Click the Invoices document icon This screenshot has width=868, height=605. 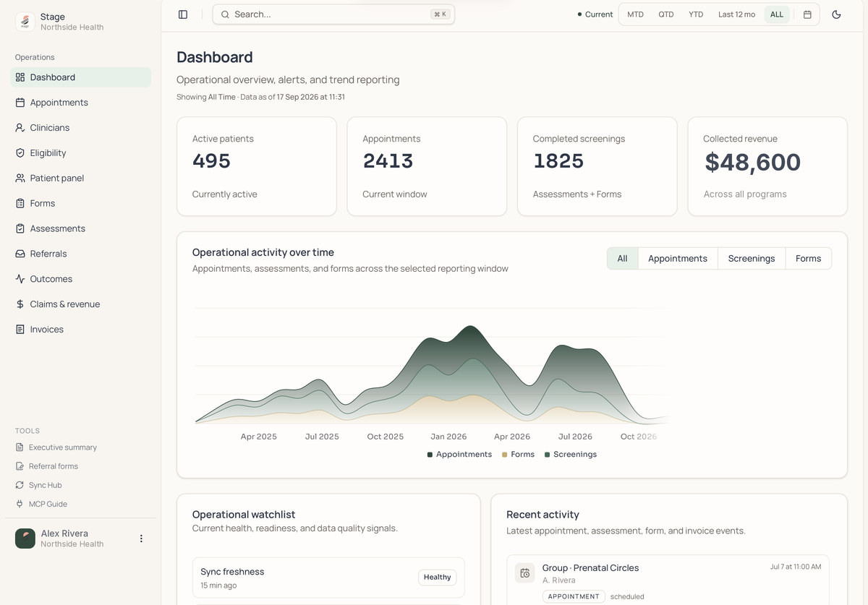tap(20, 330)
